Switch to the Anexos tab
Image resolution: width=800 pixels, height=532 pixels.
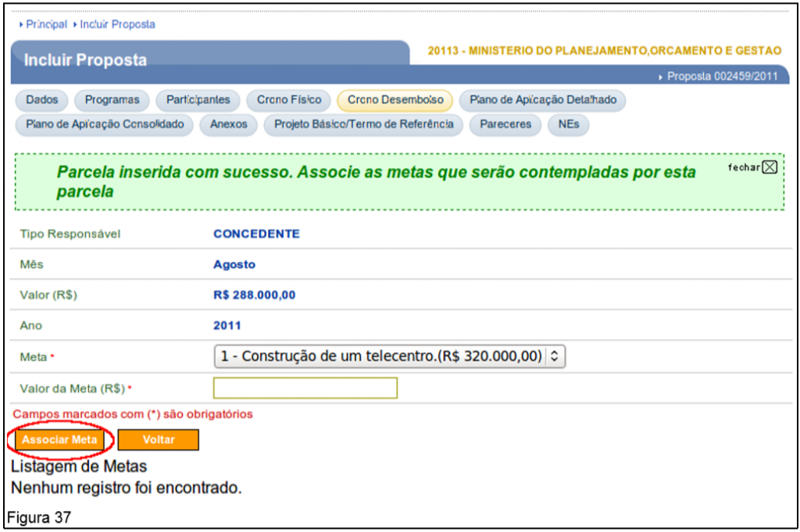(228, 124)
